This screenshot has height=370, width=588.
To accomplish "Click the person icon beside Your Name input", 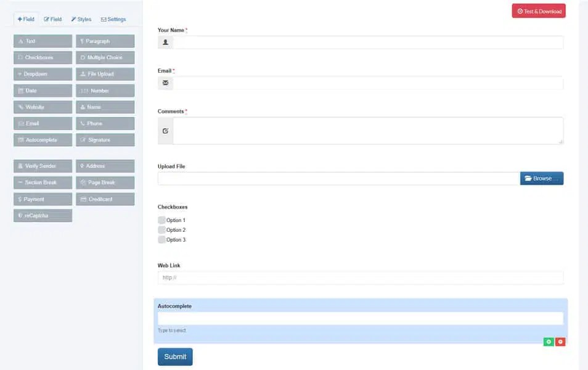I will coord(165,41).
